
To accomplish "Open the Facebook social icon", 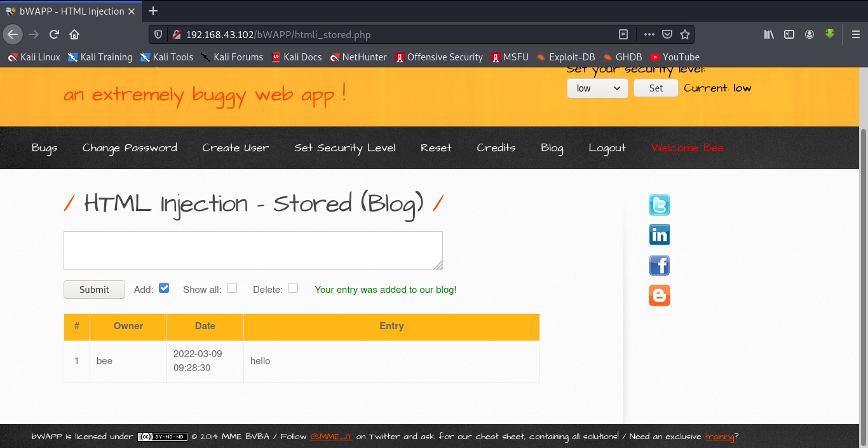I will [x=660, y=265].
